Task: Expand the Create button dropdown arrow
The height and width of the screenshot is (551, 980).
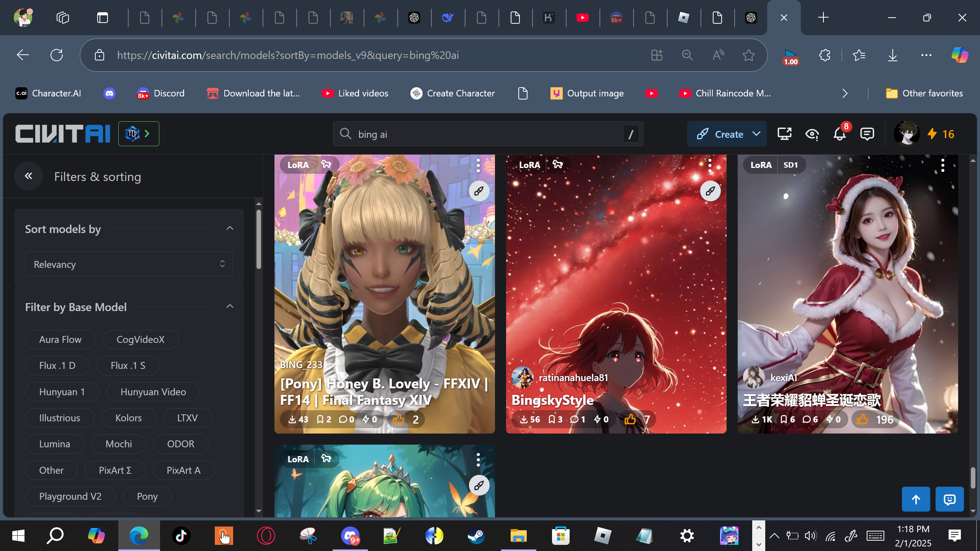Action: 756,134
